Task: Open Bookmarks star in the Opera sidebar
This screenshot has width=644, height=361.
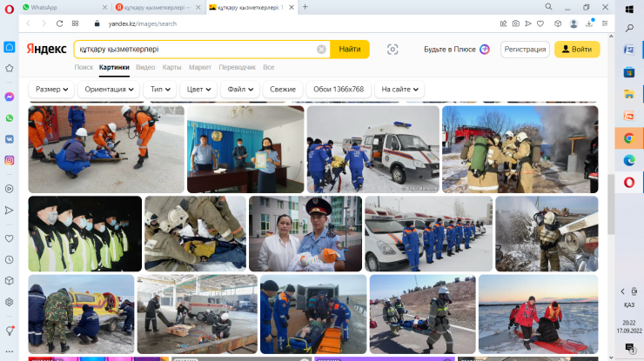Action: 9,68
